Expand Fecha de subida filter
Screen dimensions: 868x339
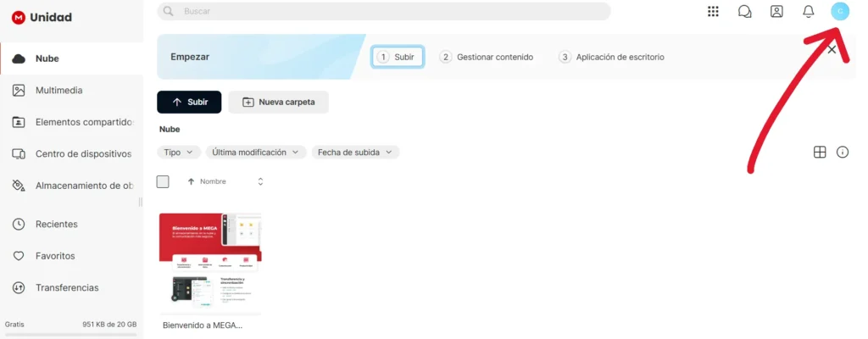pyautogui.click(x=355, y=152)
